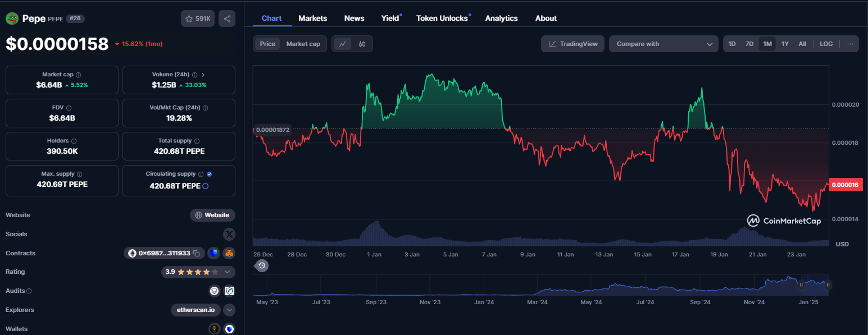Click the $1.25B volume value

163,85
